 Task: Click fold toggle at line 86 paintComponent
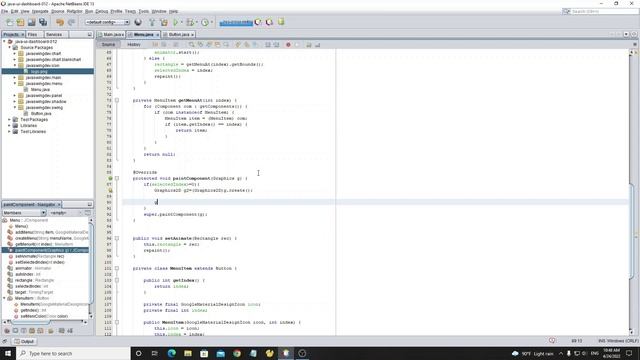(x=117, y=178)
